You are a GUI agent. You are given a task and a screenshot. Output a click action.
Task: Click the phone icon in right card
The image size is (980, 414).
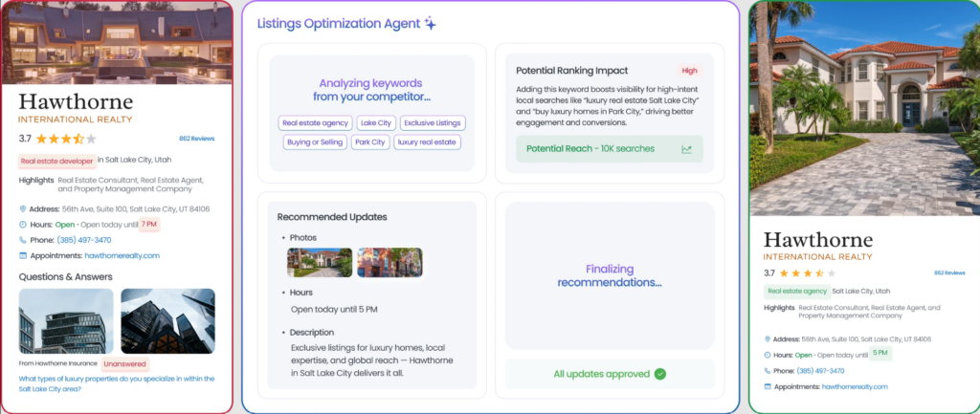(768, 371)
